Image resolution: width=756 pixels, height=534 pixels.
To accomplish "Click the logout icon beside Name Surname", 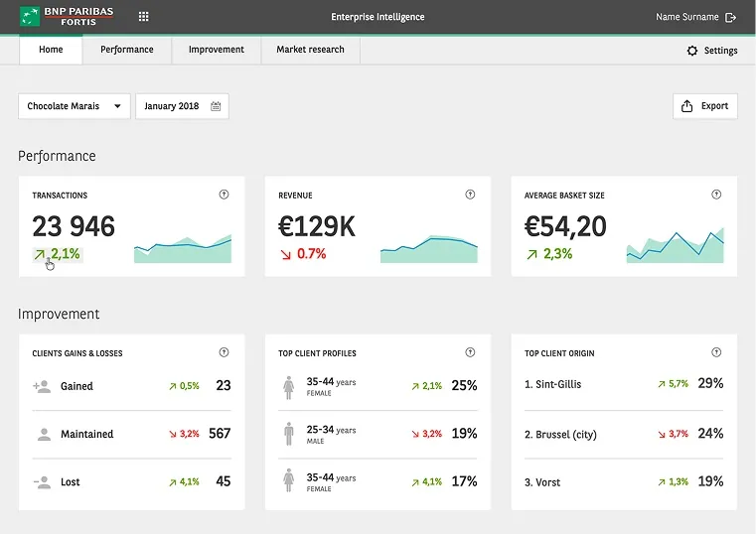I will [x=730, y=17].
